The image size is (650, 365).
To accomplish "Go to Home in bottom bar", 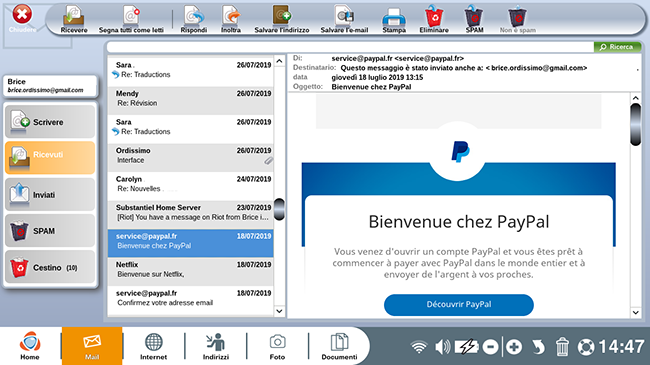I will (x=30, y=346).
